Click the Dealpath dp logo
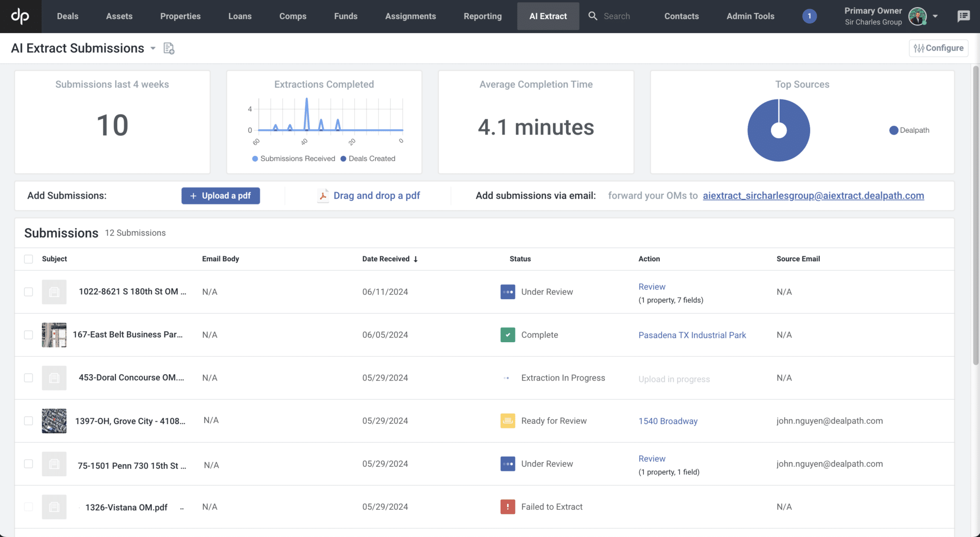The width and height of the screenshot is (980, 537). click(20, 16)
